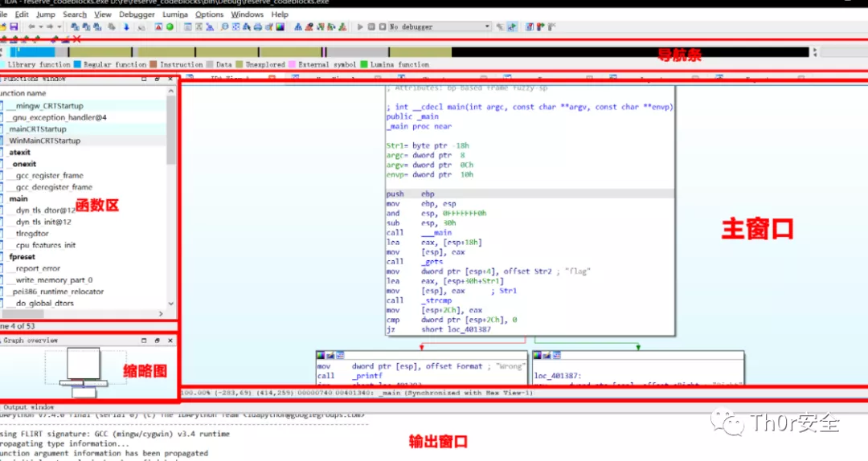Click the last graph icon before play button
868x461 pixels.
tap(342, 27)
